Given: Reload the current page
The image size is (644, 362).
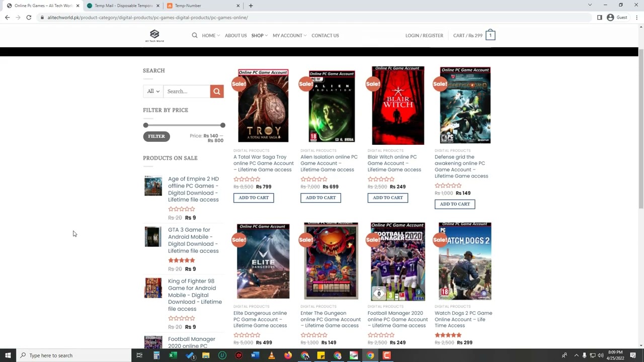Looking at the screenshot, I should [29, 18].
